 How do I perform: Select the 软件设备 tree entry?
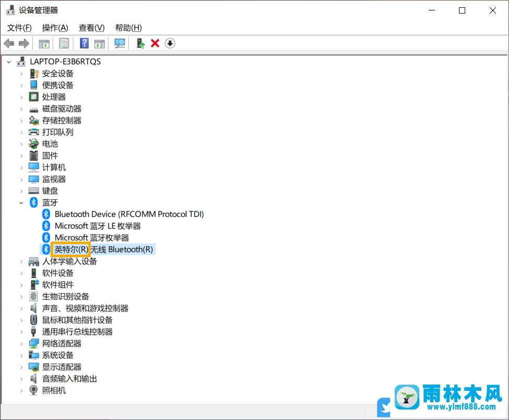tap(58, 273)
